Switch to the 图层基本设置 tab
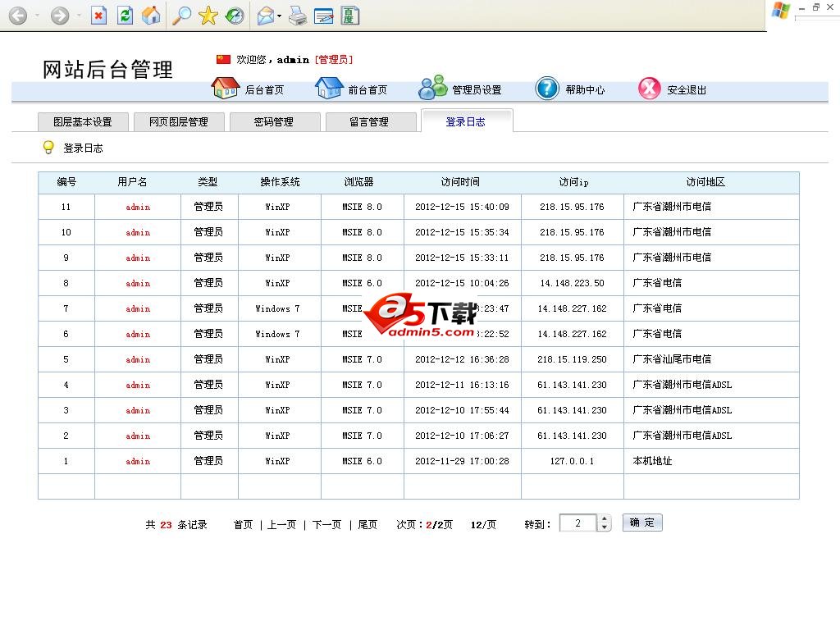Screen dimensions: 840x630 [83, 122]
